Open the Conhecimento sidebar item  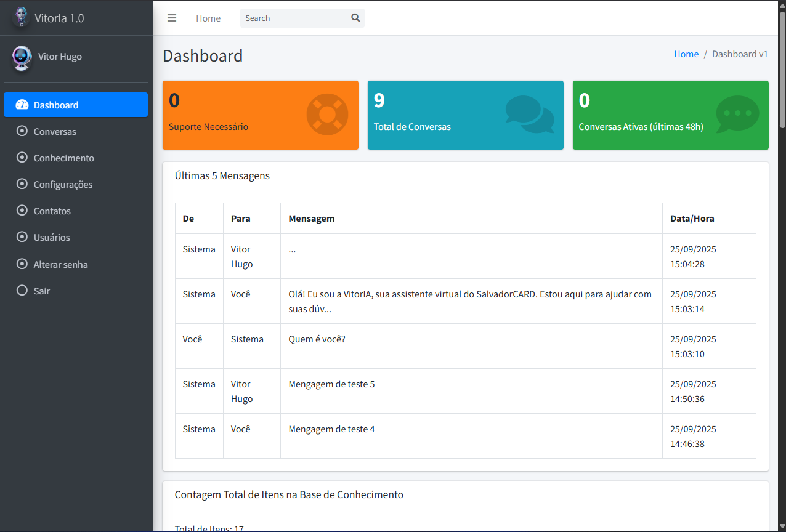click(63, 158)
